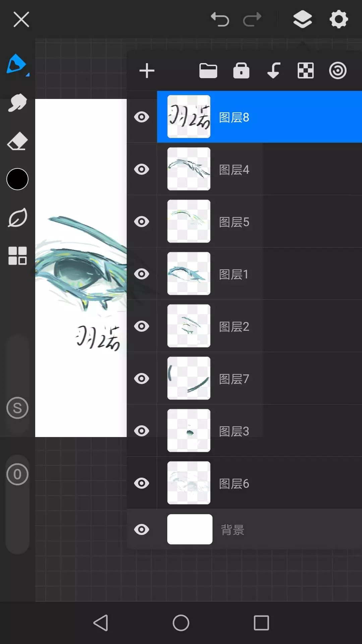Select the brush pen tool

[x=17, y=64]
